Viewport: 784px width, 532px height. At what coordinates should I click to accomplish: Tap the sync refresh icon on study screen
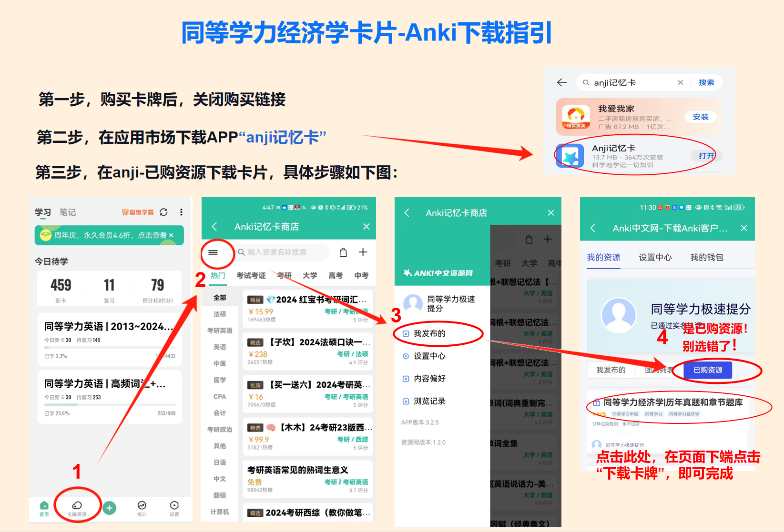click(x=163, y=212)
